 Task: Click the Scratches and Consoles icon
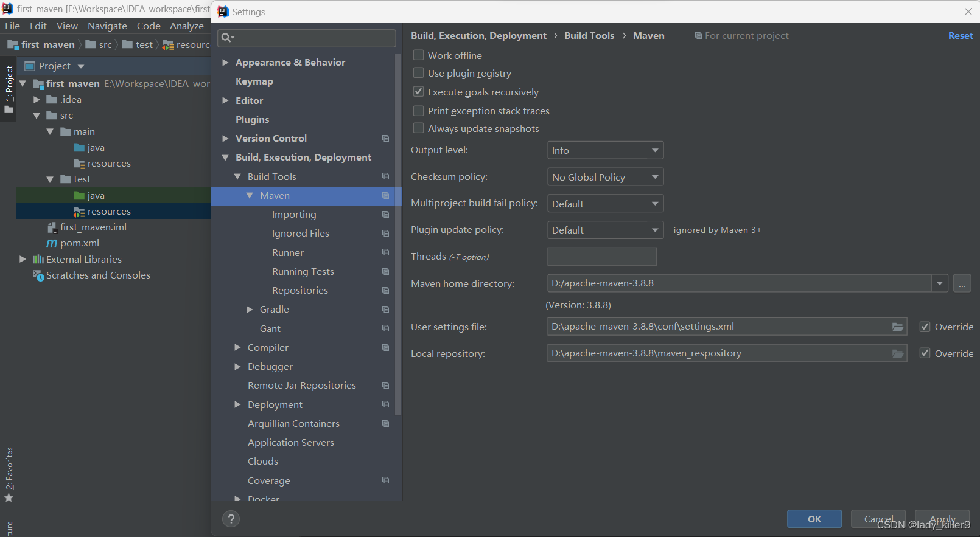pos(38,275)
